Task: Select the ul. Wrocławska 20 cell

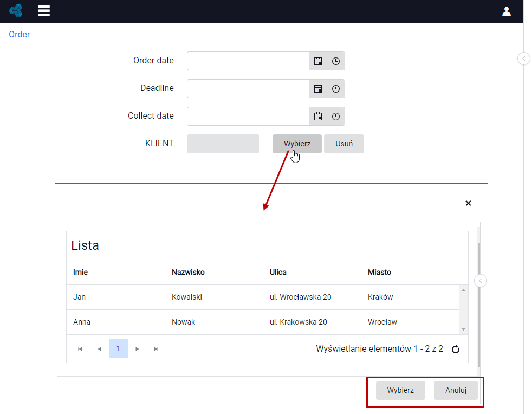Action: (312, 297)
